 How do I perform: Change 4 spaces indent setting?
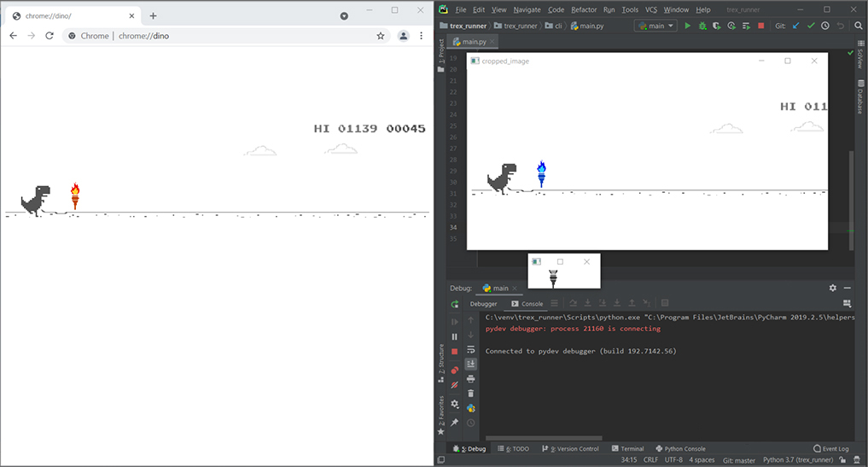pos(702,460)
